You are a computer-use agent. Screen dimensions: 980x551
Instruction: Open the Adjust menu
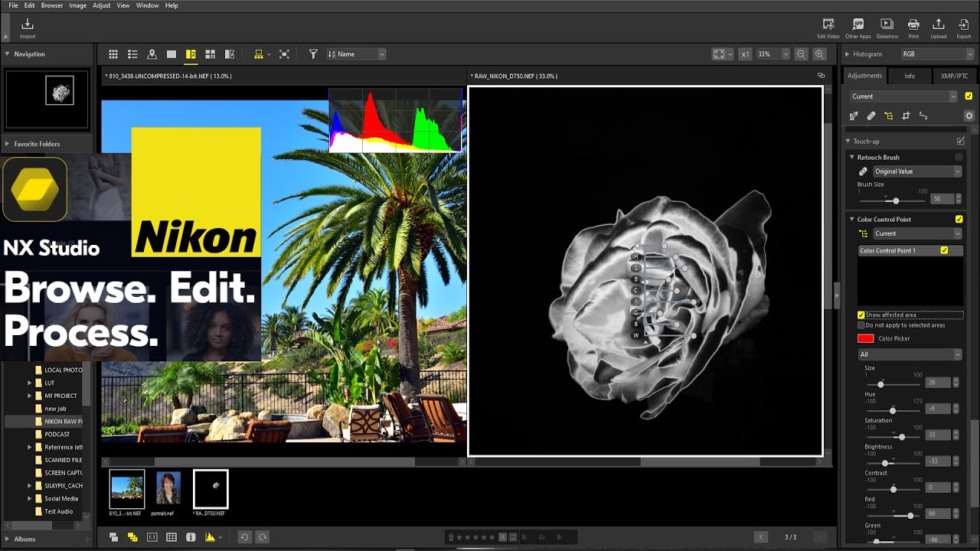pos(101,5)
